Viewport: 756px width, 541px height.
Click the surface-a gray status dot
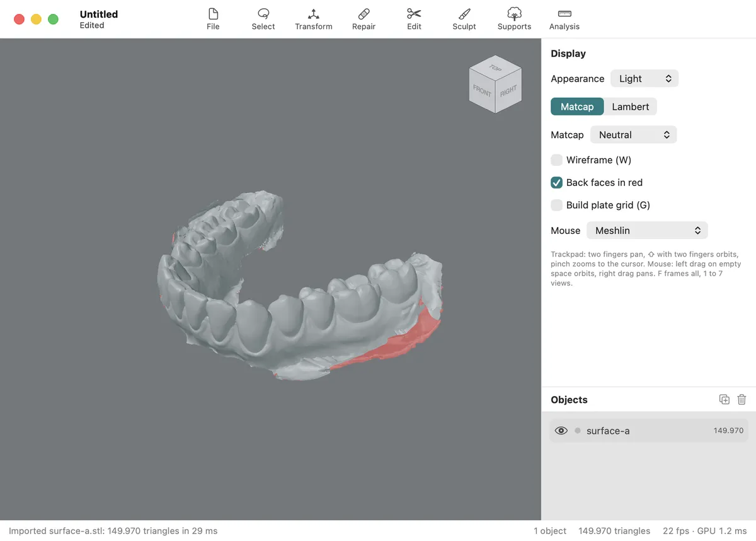pyautogui.click(x=578, y=431)
